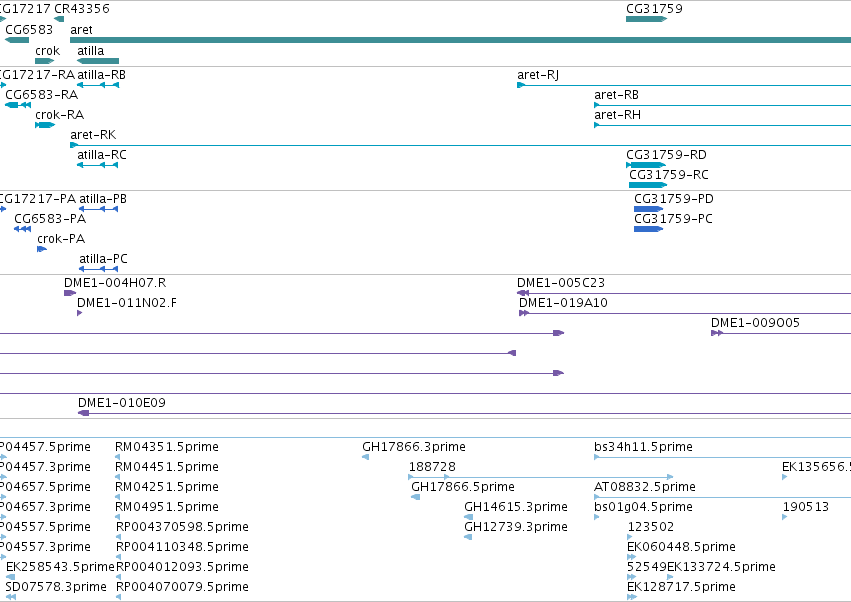This screenshot has width=851, height=602.
Task: Click the crok gene arrow glyph
Action: (x=45, y=61)
